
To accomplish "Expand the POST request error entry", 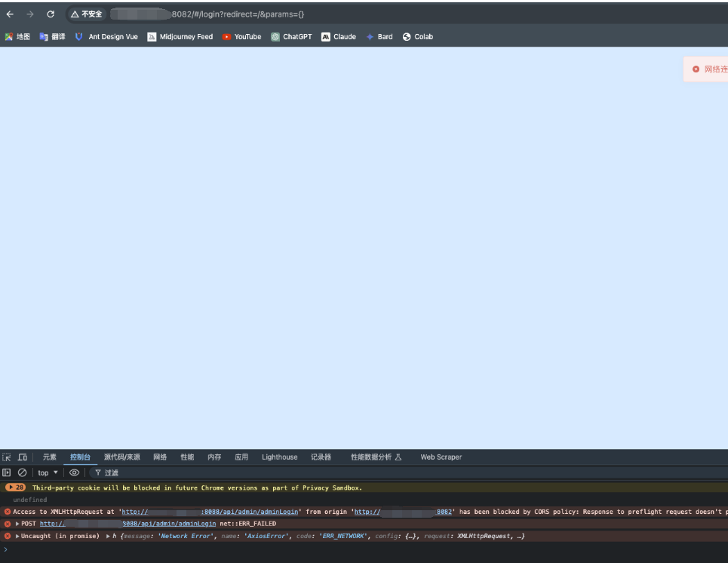I will pos(17,524).
